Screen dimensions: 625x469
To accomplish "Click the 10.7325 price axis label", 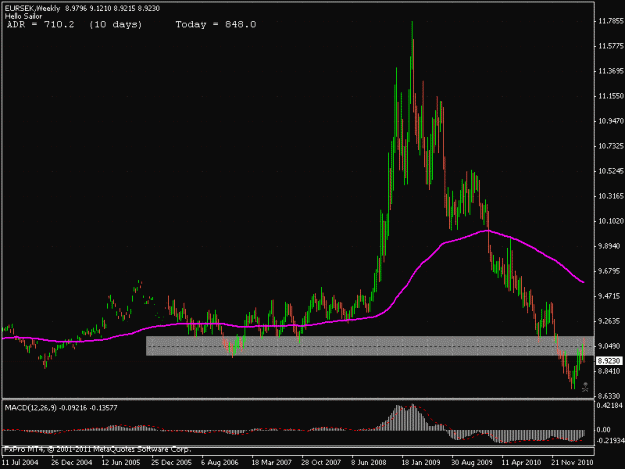I will tap(611, 146).
